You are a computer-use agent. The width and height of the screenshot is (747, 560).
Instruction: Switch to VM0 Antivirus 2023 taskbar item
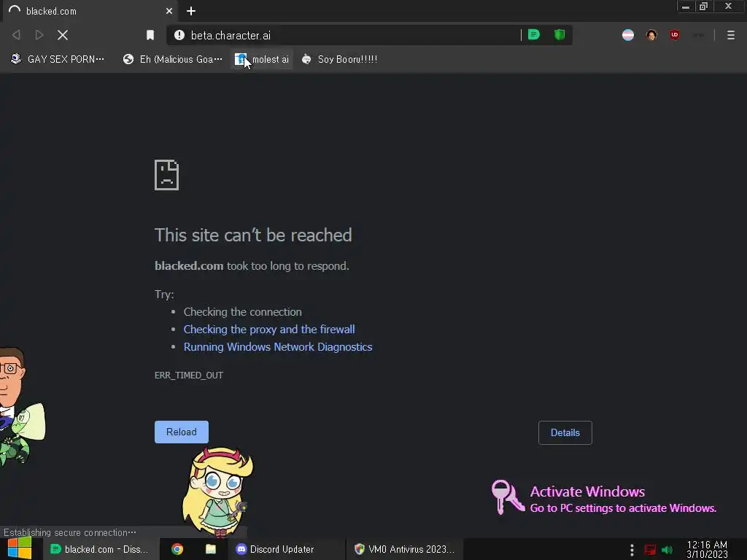404,549
